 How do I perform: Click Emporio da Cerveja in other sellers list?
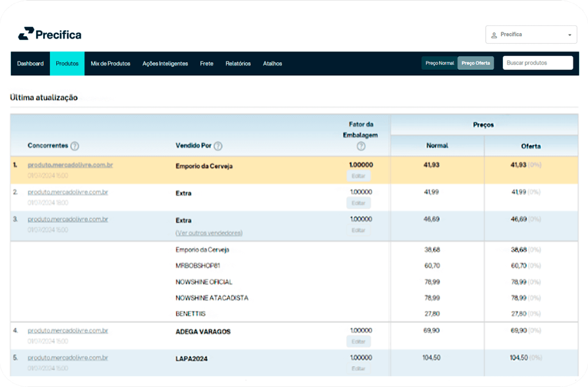point(202,250)
